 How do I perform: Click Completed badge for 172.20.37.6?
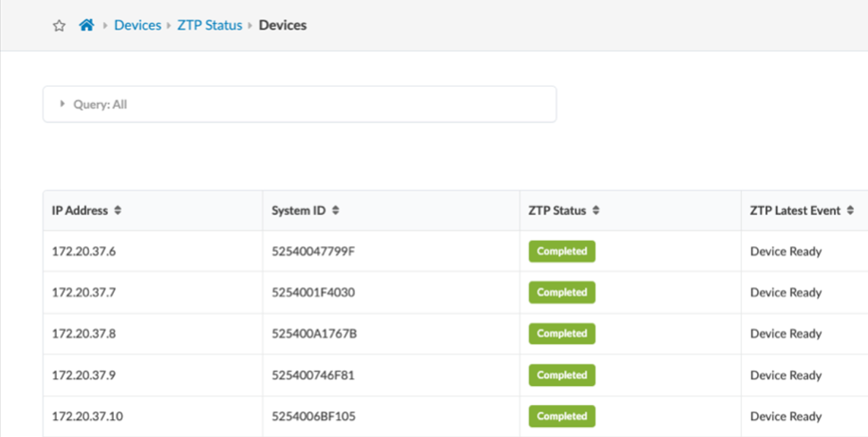[562, 251]
